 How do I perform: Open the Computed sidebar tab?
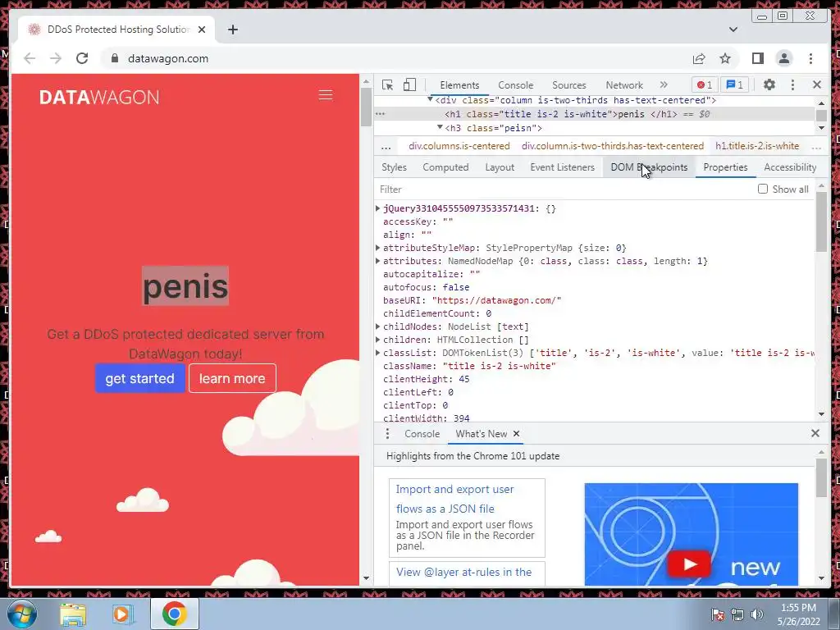(445, 167)
